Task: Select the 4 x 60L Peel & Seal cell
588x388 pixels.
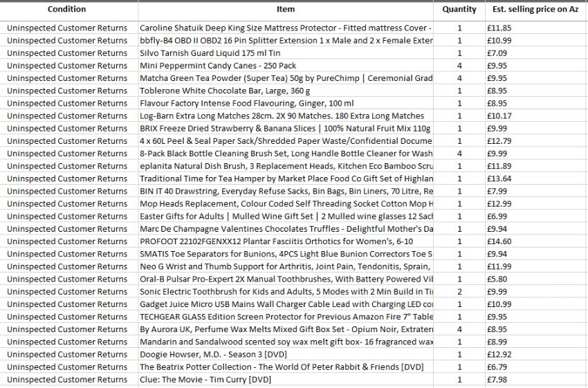Action: click(x=286, y=141)
